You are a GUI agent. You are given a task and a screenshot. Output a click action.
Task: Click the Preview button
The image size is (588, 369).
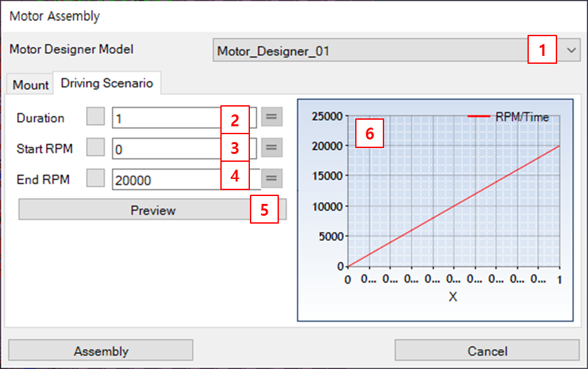pos(153,210)
